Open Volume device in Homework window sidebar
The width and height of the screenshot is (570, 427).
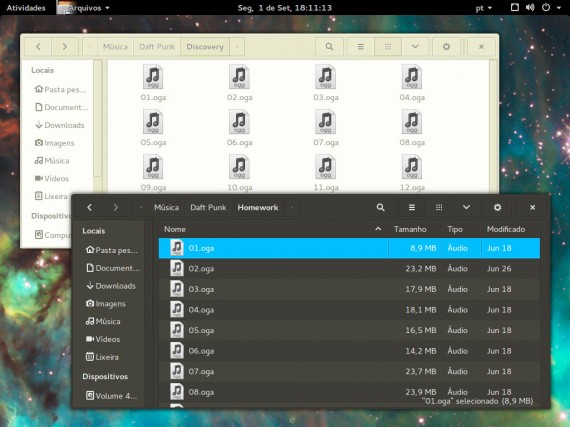111,396
